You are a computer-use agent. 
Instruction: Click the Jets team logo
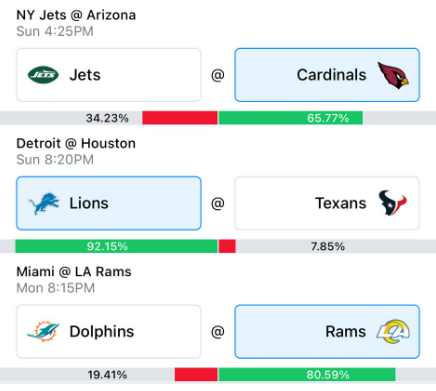click(x=43, y=75)
